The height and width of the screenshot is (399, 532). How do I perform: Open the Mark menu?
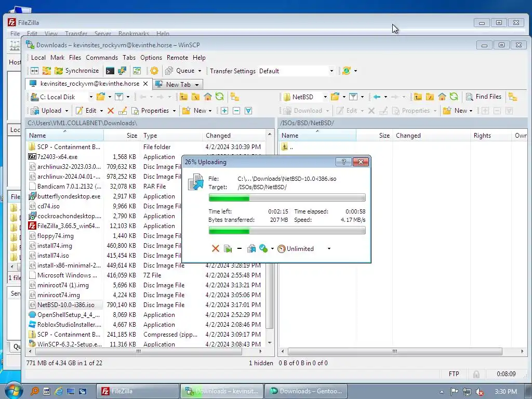(57, 58)
